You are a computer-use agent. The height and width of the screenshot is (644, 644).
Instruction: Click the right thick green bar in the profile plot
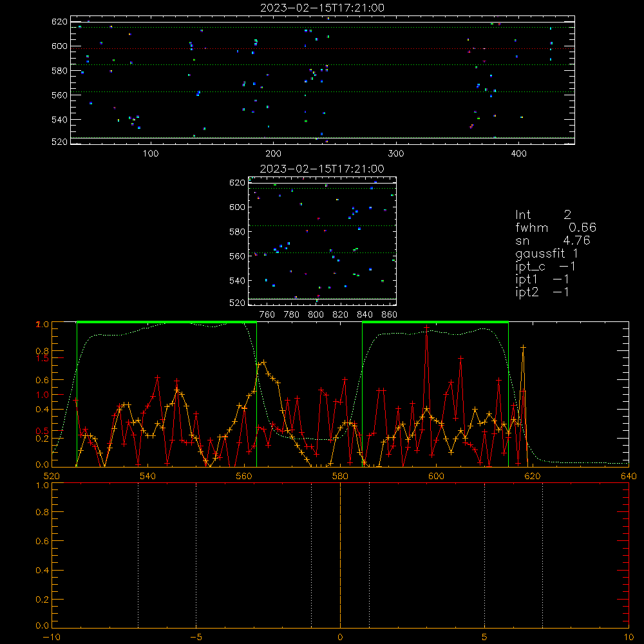pos(435,323)
